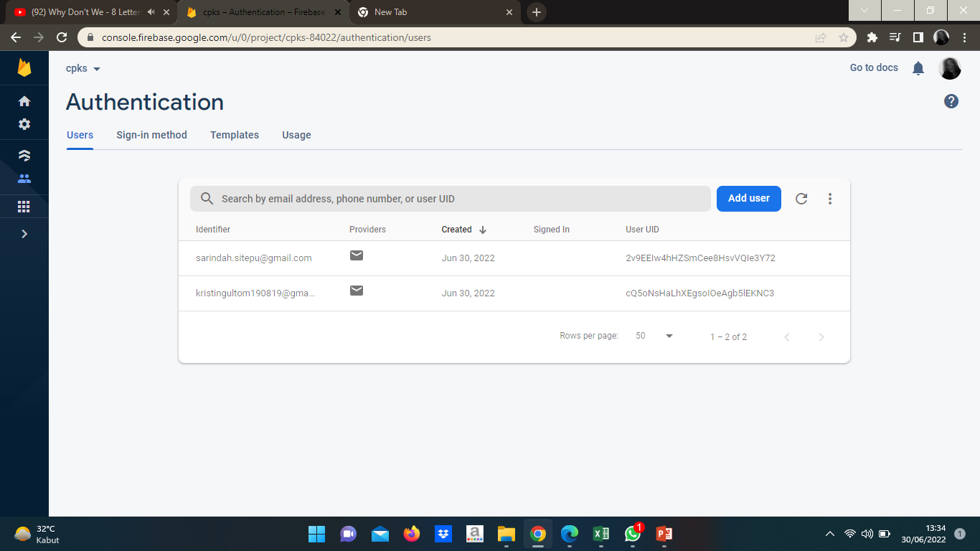Launch Excel from the taskbar
The width and height of the screenshot is (980, 551).
tap(600, 534)
